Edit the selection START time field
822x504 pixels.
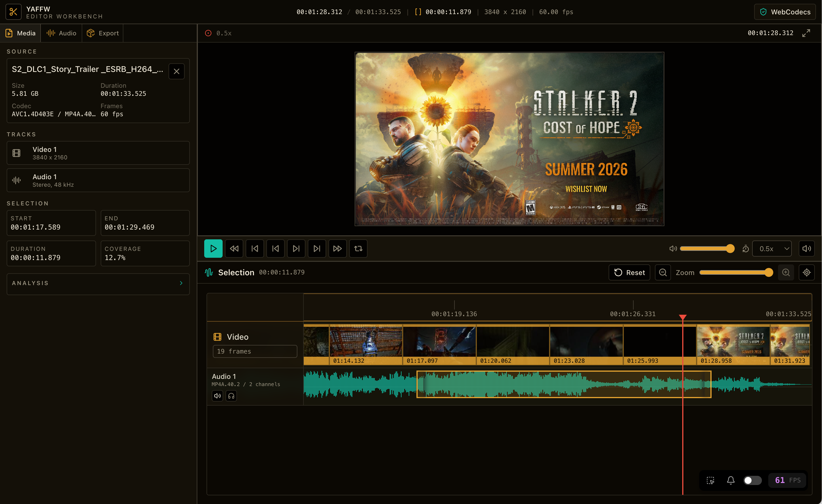click(51, 223)
